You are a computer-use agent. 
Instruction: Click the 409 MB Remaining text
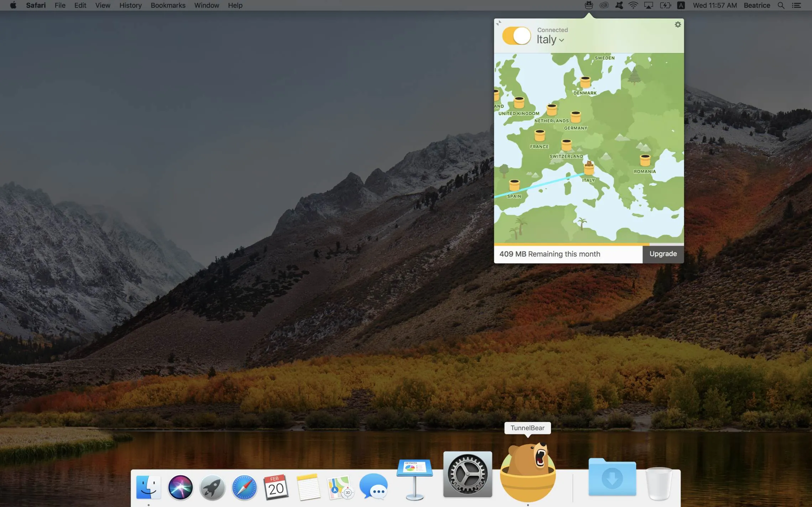click(550, 254)
